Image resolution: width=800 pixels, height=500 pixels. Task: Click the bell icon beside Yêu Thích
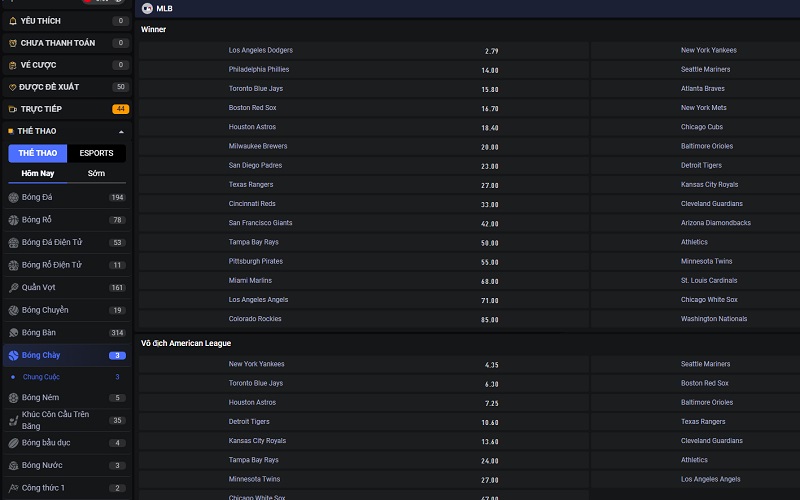coord(13,20)
